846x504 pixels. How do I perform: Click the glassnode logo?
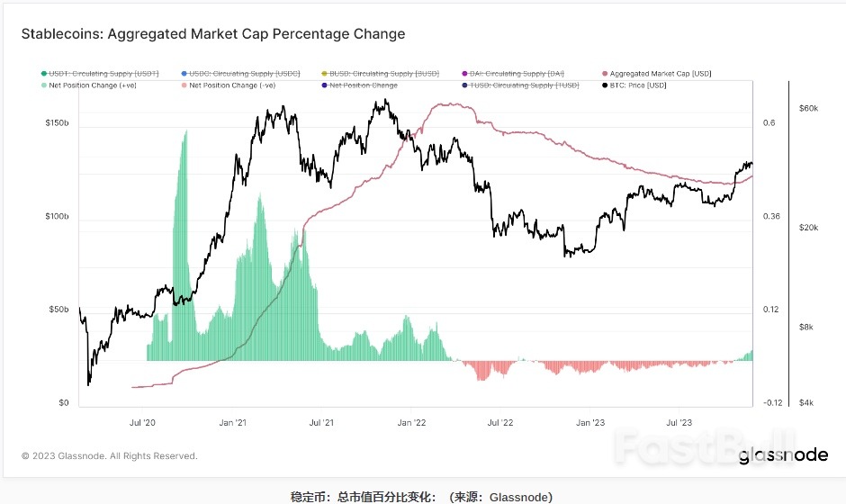pos(783,455)
